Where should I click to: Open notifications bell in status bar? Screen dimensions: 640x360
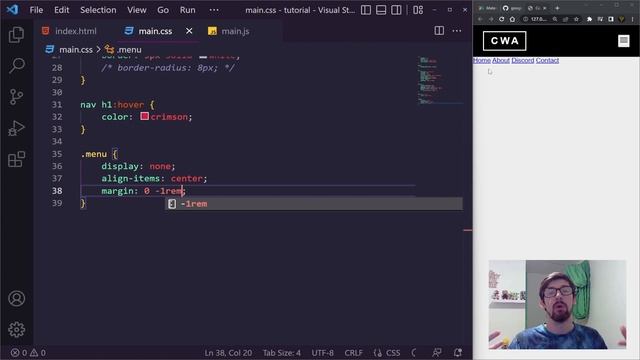click(x=458, y=353)
